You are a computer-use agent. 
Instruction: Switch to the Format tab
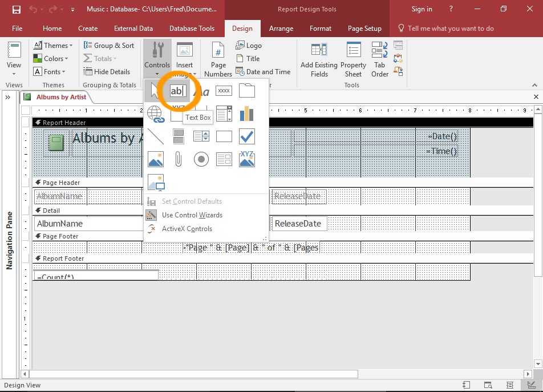(321, 29)
